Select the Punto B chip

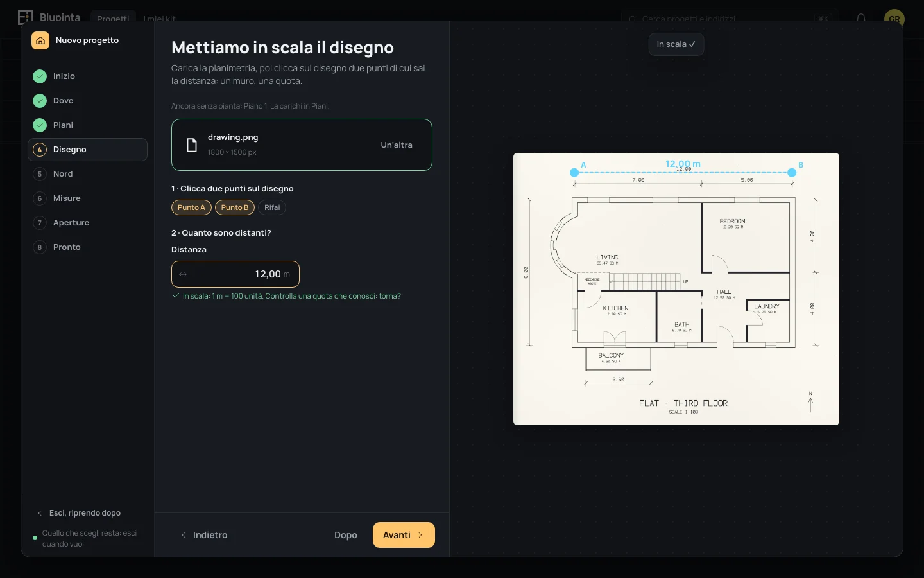[x=235, y=207]
